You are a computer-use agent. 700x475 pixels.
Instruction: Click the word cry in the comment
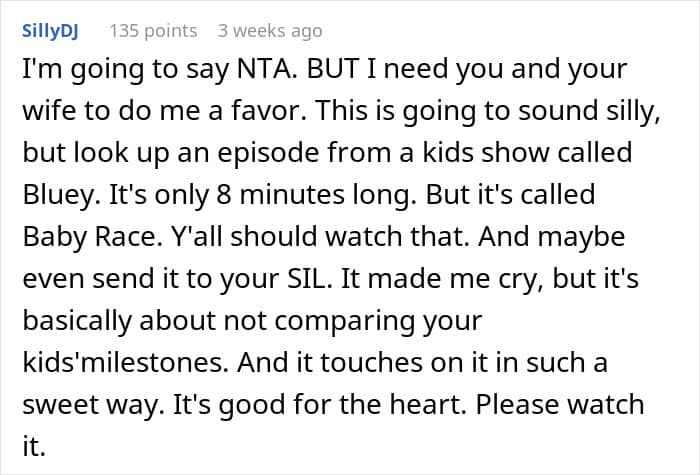pos(517,280)
